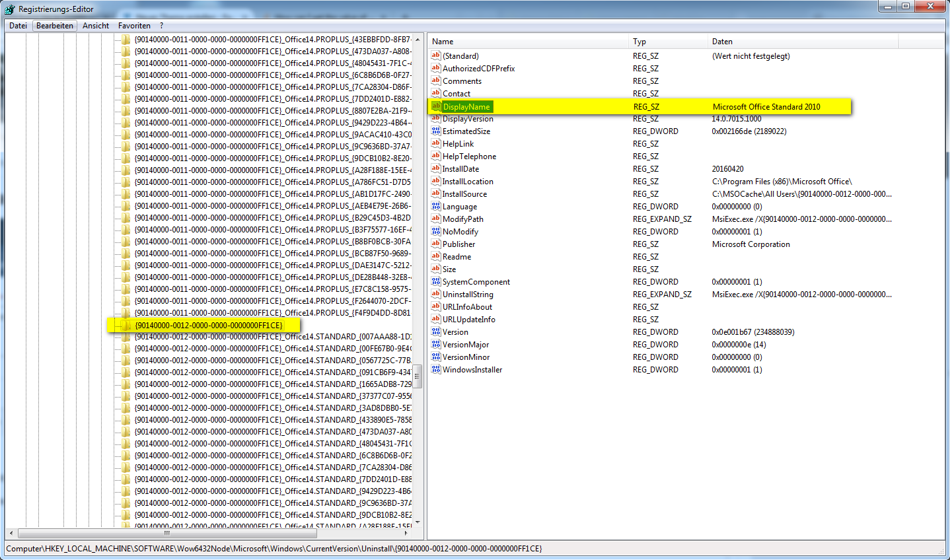Click the string icon beside URLInfoAbout
Screen dimensions: 950x560
point(435,306)
